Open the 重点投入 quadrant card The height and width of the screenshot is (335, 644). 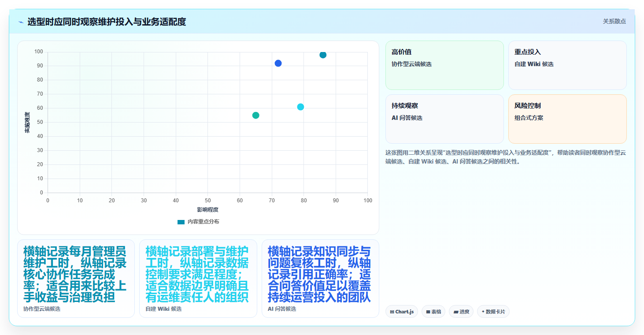pos(567,65)
